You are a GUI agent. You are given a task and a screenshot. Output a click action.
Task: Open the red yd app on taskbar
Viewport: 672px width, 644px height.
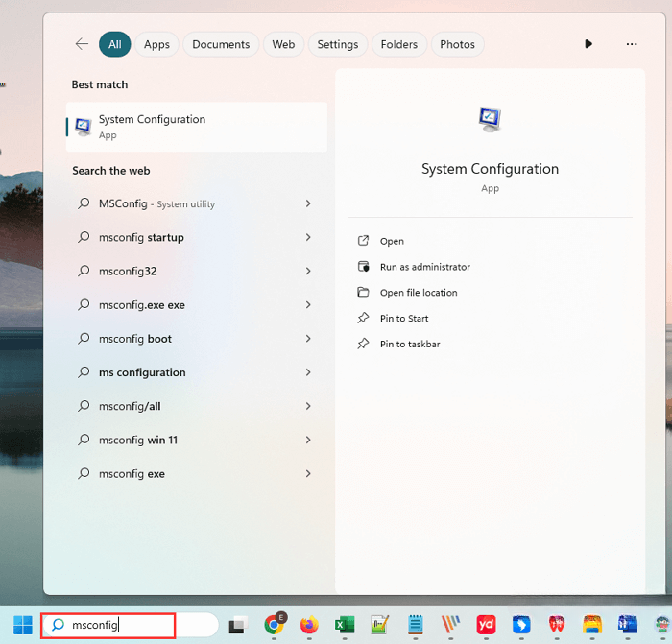click(x=486, y=625)
